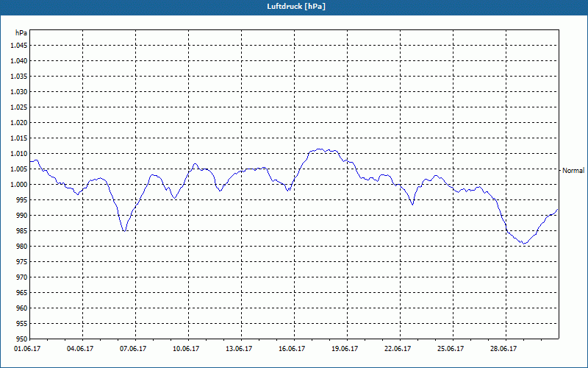Click the 990 y-axis value
The height and width of the screenshot is (368, 588).
(x=23, y=215)
